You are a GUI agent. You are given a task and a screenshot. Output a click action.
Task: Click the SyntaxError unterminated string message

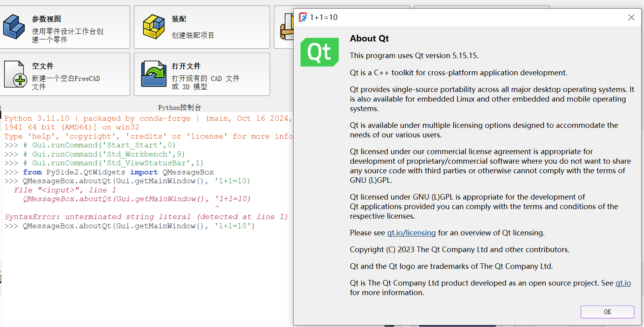(x=146, y=217)
